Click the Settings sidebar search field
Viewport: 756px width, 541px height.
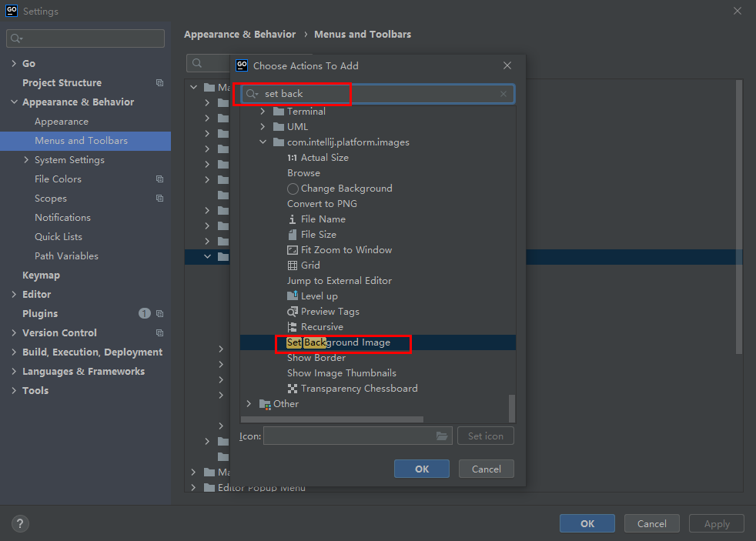coord(85,38)
